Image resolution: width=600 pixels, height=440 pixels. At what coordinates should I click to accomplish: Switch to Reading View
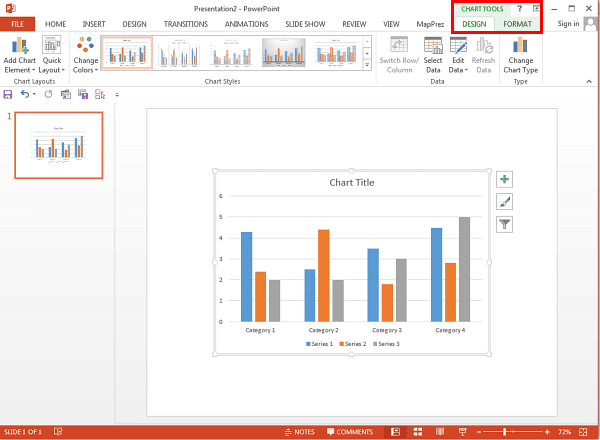[x=440, y=432]
